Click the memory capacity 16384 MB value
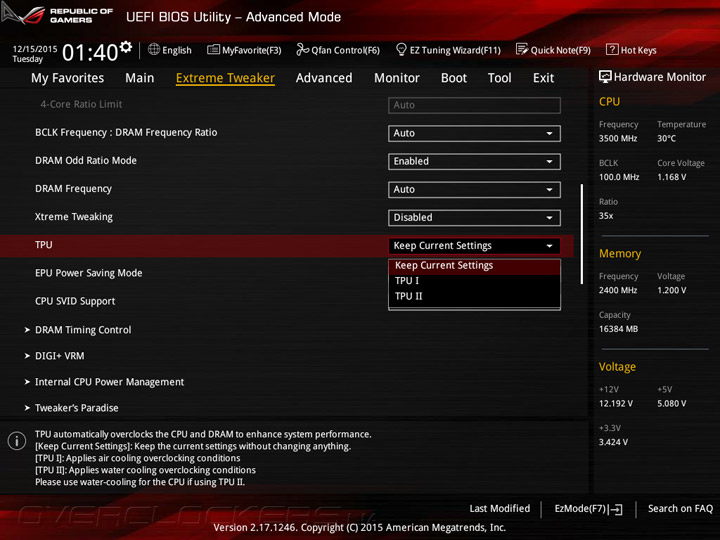Image resolution: width=720 pixels, height=540 pixels. tap(618, 329)
